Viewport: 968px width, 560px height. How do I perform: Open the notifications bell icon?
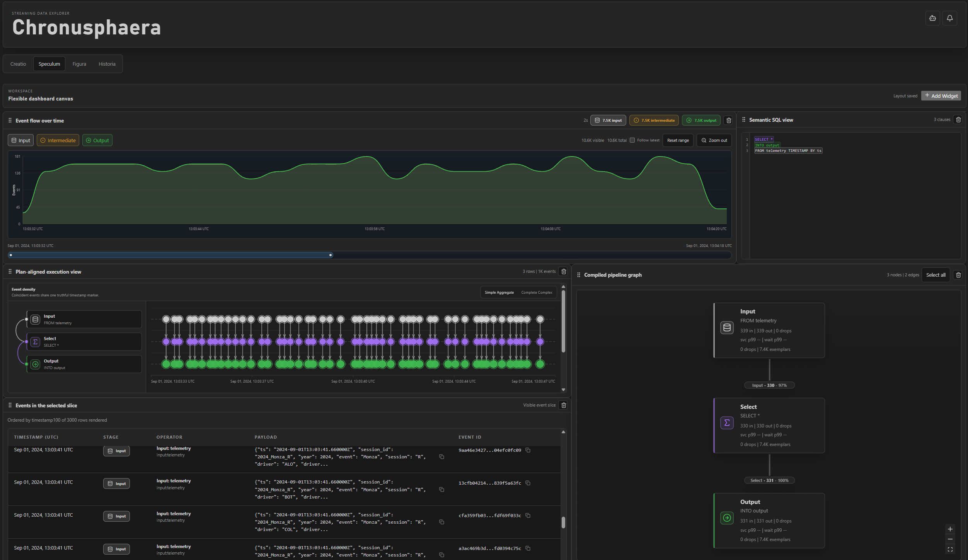point(949,18)
